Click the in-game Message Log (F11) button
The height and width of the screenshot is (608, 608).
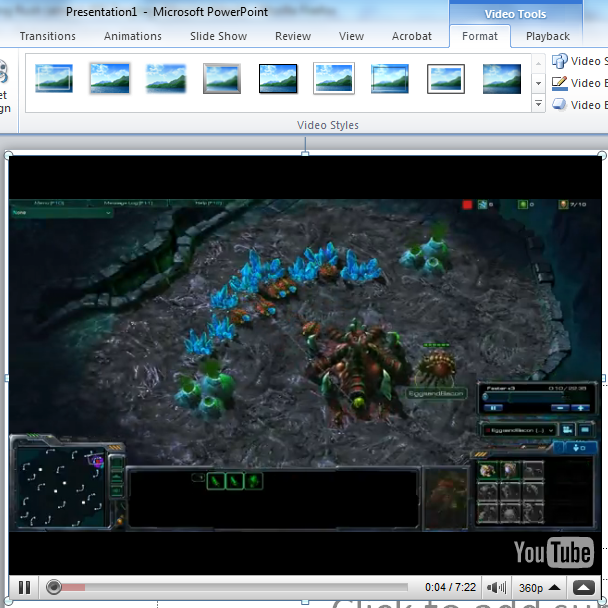coord(128,203)
